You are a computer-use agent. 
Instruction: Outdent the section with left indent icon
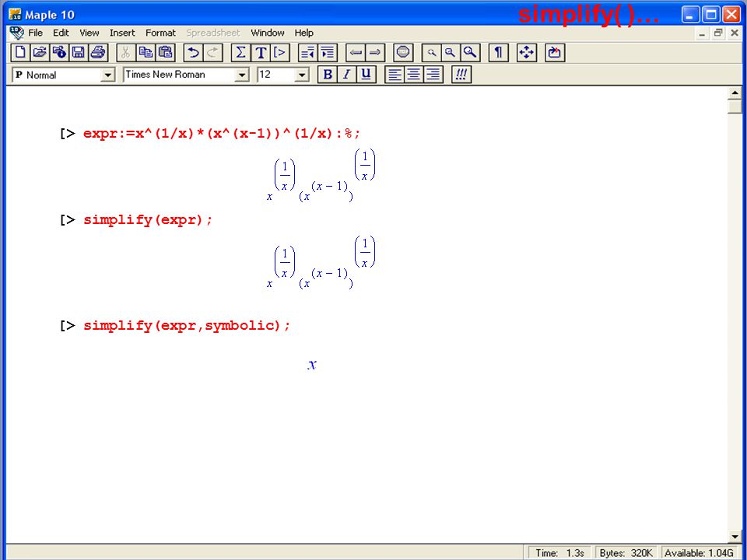pos(308,52)
